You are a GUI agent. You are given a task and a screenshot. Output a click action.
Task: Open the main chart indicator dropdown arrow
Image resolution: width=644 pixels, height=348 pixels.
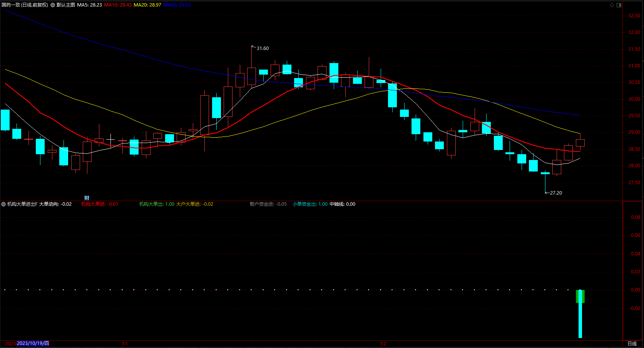pyautogui.click(x=53, y=5)
